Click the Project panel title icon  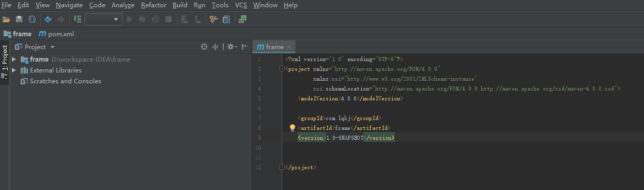(19, 47)
